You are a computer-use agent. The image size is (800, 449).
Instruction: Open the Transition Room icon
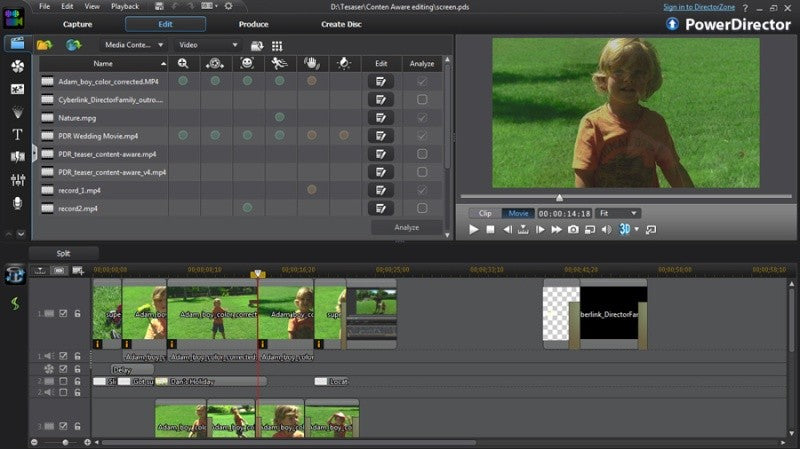pos(17,157)
